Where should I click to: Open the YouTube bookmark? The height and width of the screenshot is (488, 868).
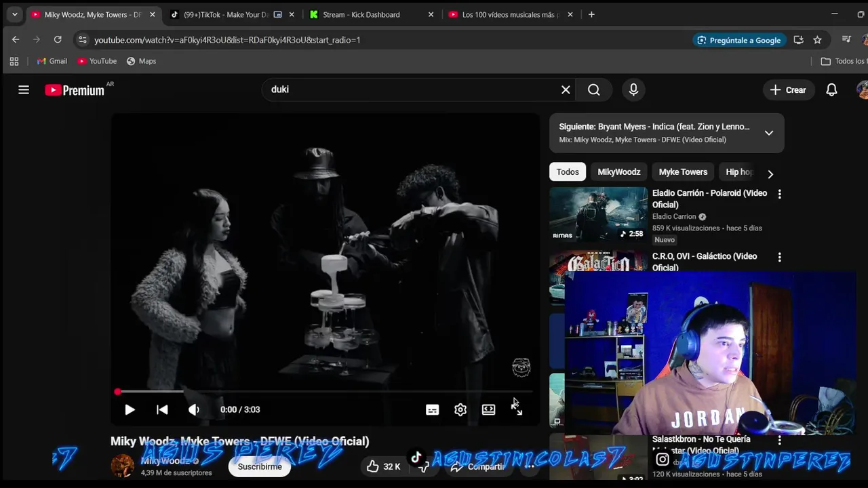click(97, 61)
